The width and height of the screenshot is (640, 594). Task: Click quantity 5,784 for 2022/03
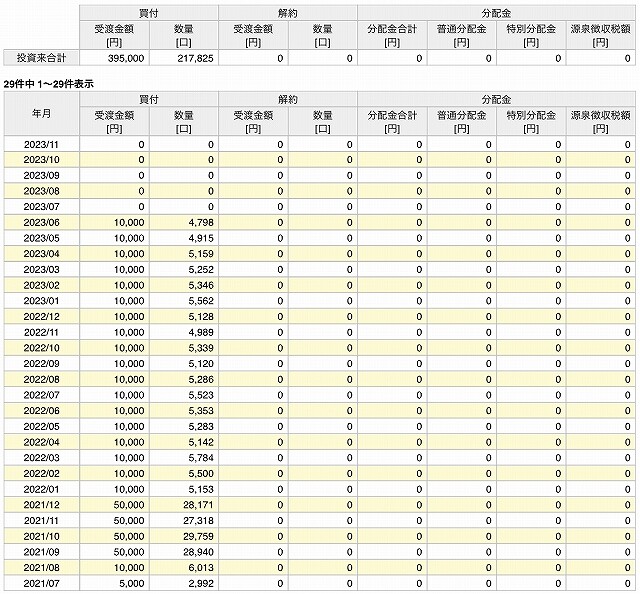(201, 458)
